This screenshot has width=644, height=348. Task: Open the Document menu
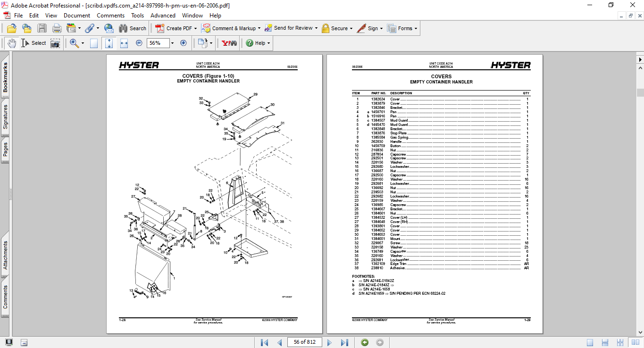pos(77,16)
